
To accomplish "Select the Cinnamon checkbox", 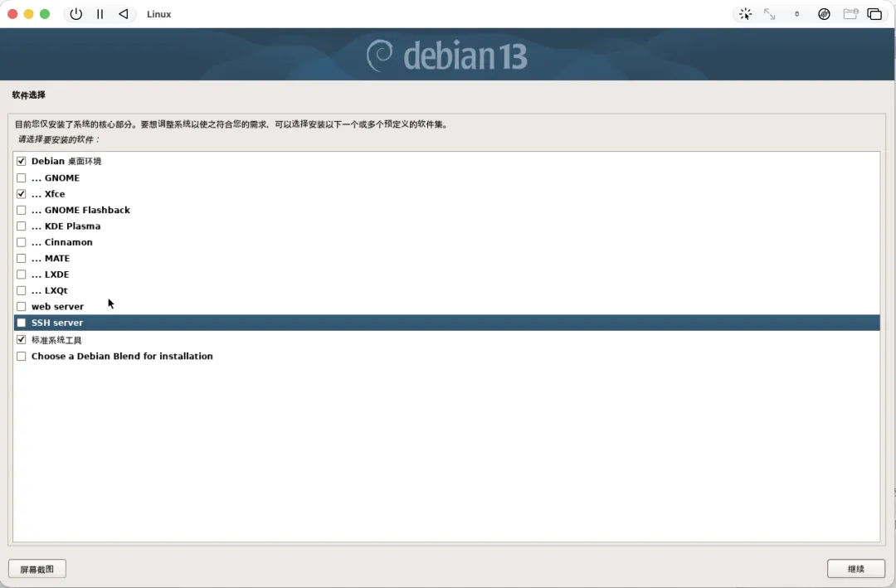I will point(21,242).
